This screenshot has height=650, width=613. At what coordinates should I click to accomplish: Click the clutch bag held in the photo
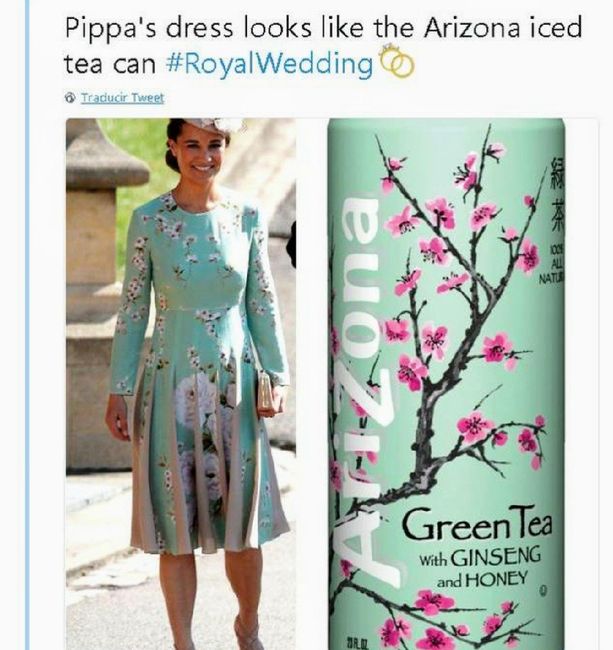(x=266, y=392)
